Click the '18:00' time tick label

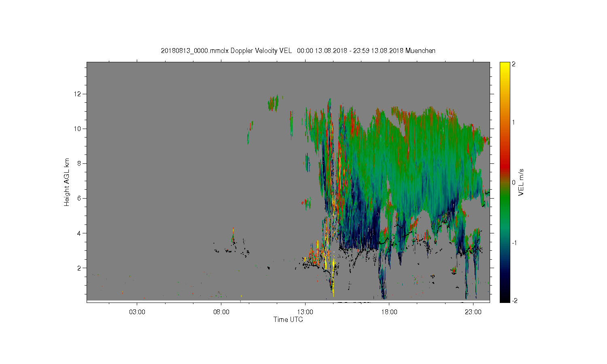389,312
